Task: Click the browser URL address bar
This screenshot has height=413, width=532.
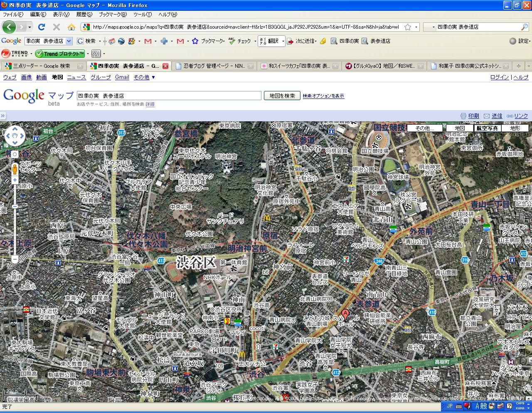Action: 246,27
